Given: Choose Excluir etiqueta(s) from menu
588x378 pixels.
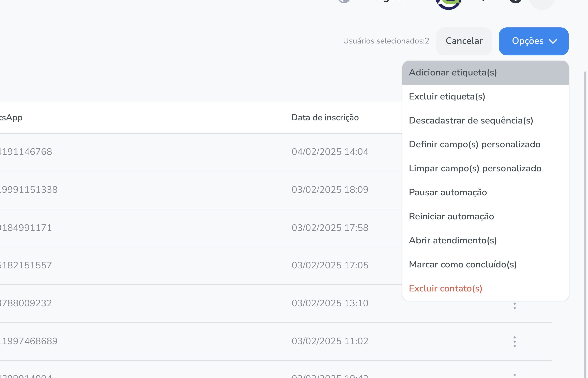Looking at the screenshot, I should pyautogui.click(x=485, y=96).
